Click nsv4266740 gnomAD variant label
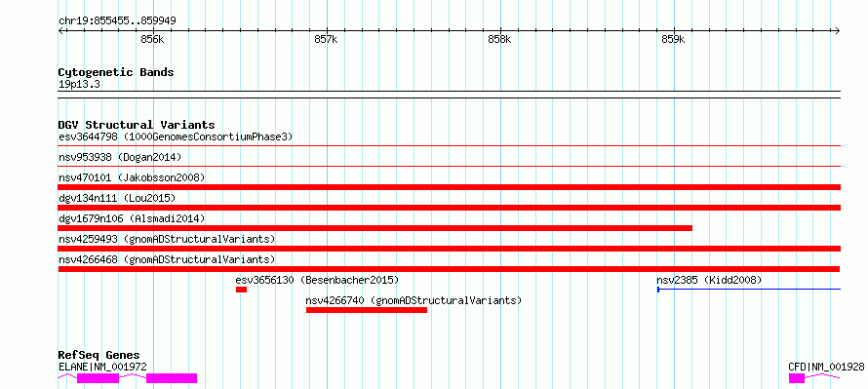 point(414,301)
